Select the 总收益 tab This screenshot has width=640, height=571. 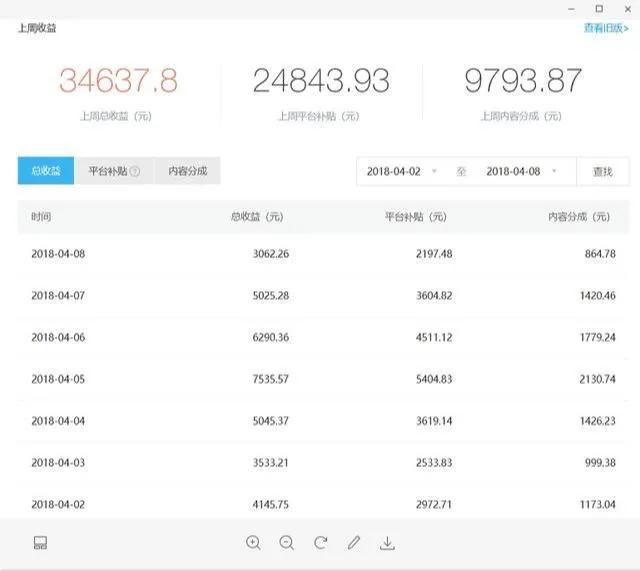pos(46,171)
